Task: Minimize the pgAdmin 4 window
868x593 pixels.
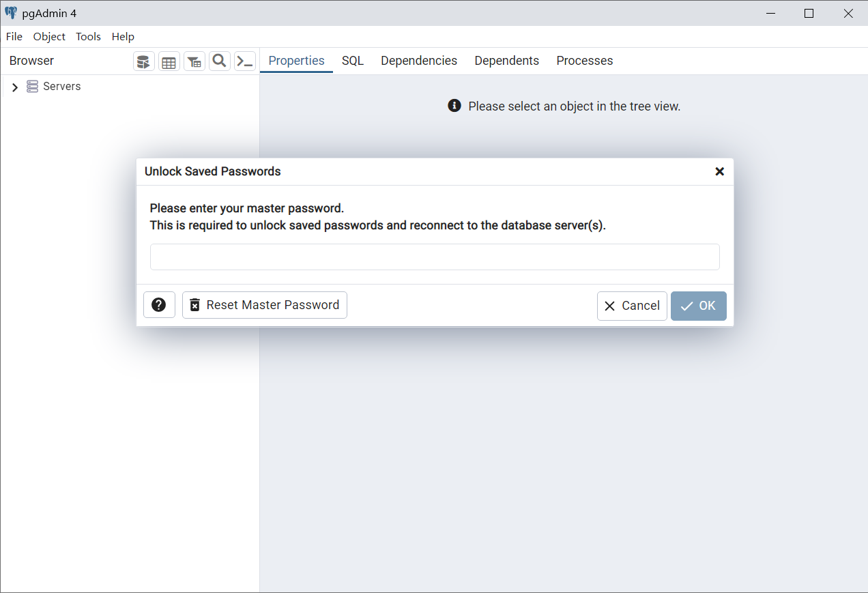Action: [x=770, y=13]
